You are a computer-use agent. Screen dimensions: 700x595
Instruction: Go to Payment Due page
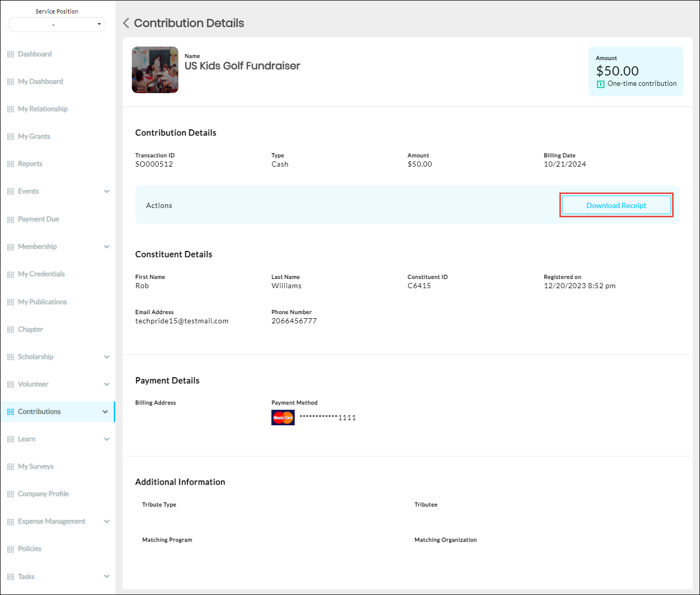tap(38, 219)
